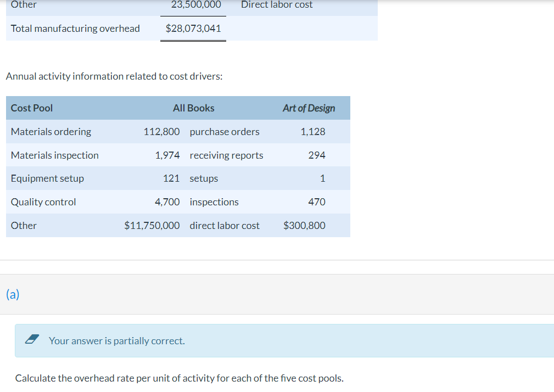This screenshot has height=392, width=554.
Task: Open the (a) question part link
Action: [13, 294]
